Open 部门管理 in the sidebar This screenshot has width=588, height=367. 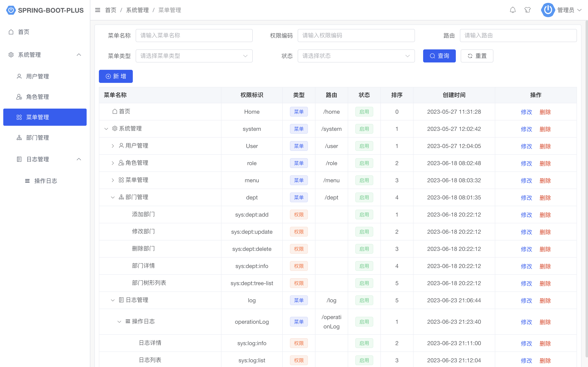pos(37,138)
